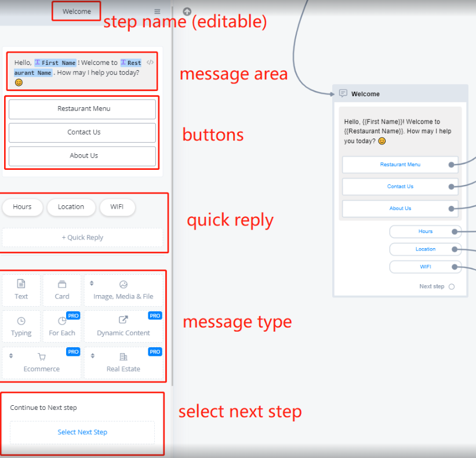
Task: Expand the Ecommerce block options arrow
Action: 10,355
